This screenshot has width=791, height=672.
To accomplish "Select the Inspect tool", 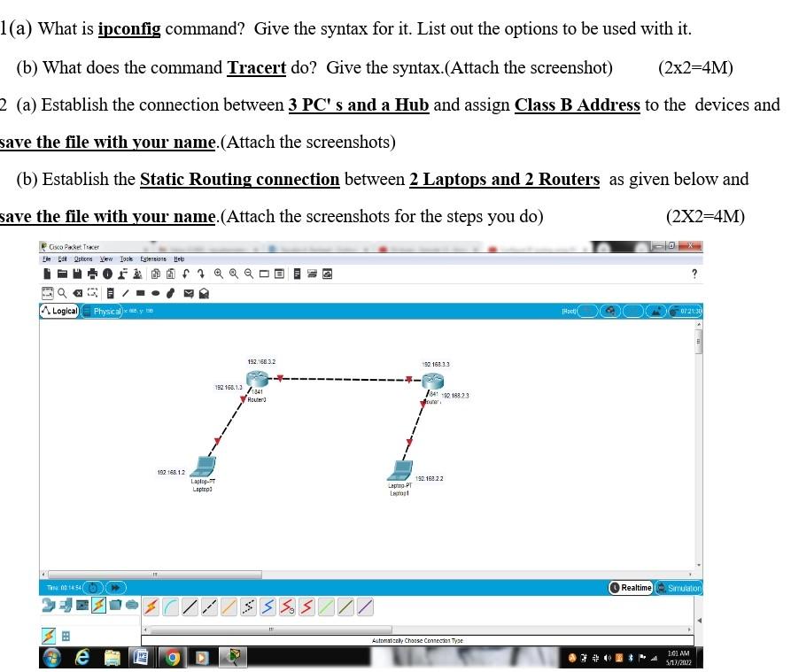I will (59, 292).
